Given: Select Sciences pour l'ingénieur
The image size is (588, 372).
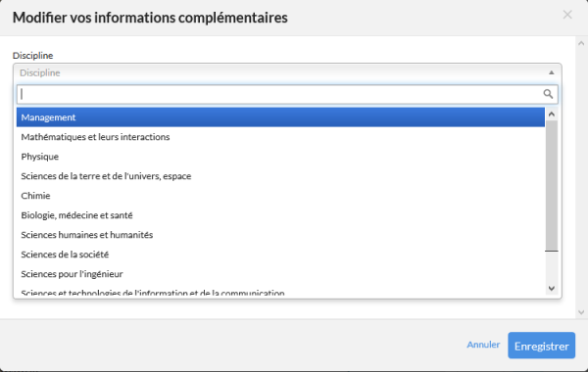Looking at the screenshot, I should (280, 274).
